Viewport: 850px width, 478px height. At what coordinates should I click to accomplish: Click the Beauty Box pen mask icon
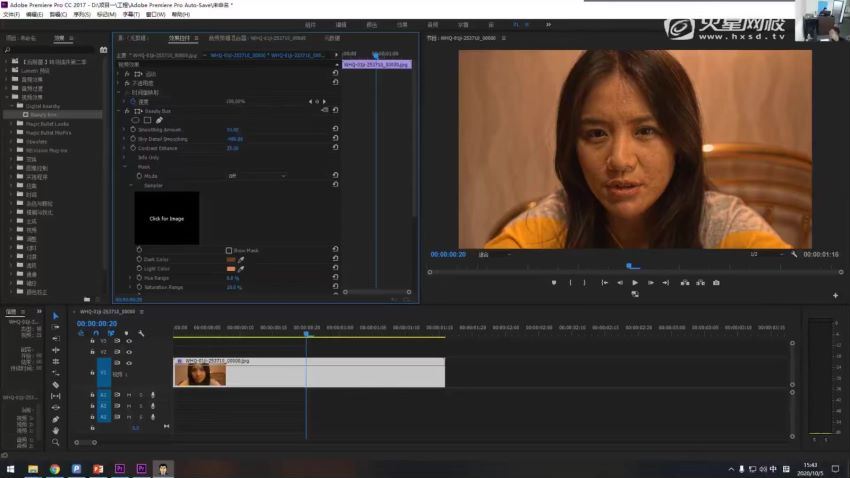coord(159,120)
